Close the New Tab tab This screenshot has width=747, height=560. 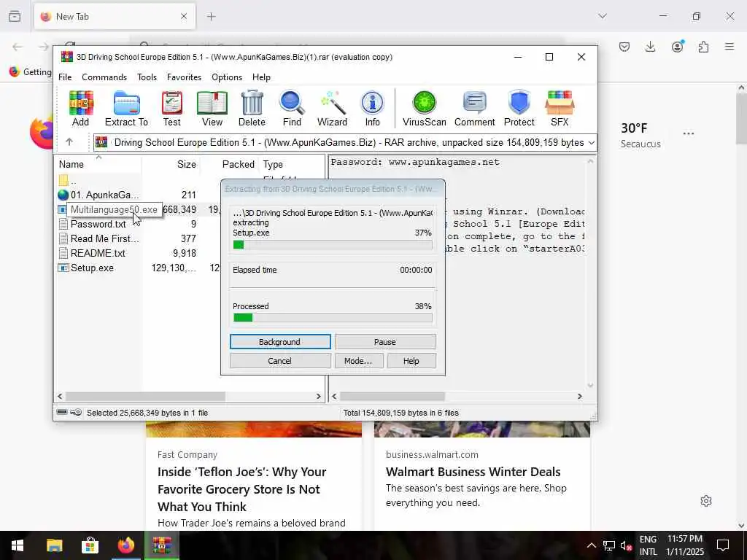click(183, 17)
